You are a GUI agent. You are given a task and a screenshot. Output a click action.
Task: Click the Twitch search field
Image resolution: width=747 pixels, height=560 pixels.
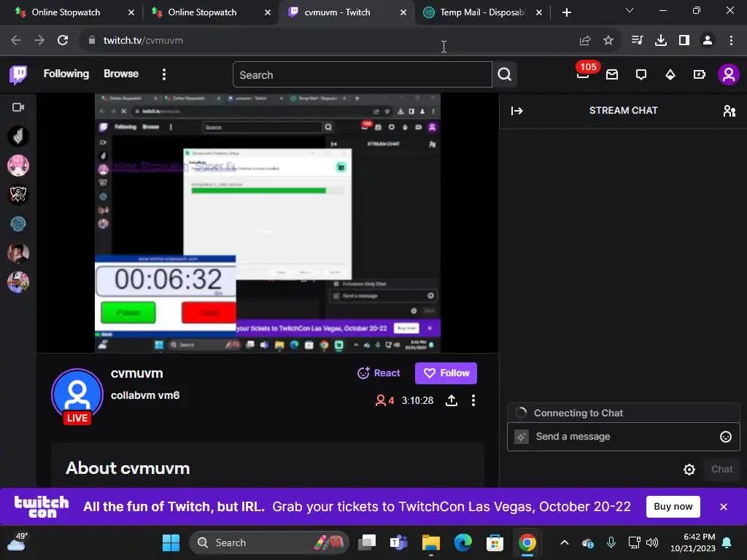pos(362,75)
